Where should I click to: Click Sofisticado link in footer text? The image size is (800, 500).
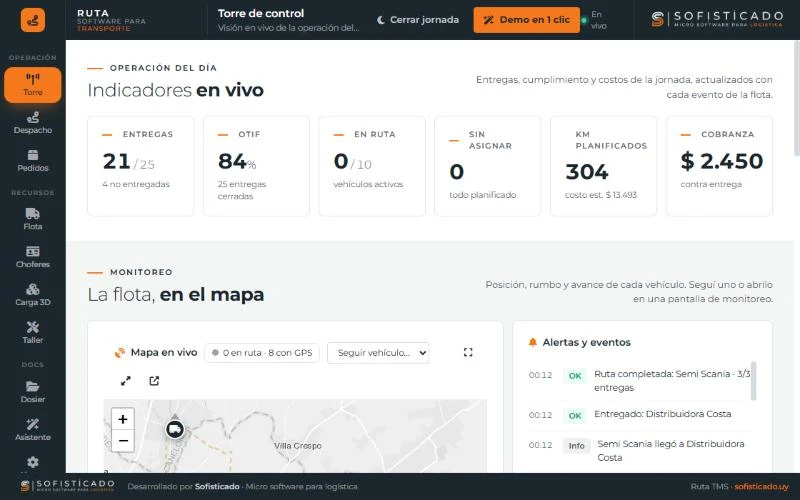pos(217,487)
